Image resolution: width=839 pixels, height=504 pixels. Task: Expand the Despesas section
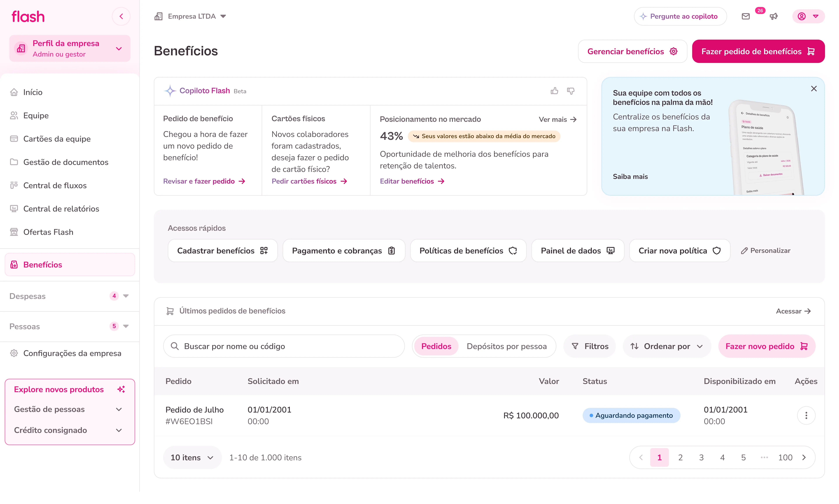(x=70, y=296)
